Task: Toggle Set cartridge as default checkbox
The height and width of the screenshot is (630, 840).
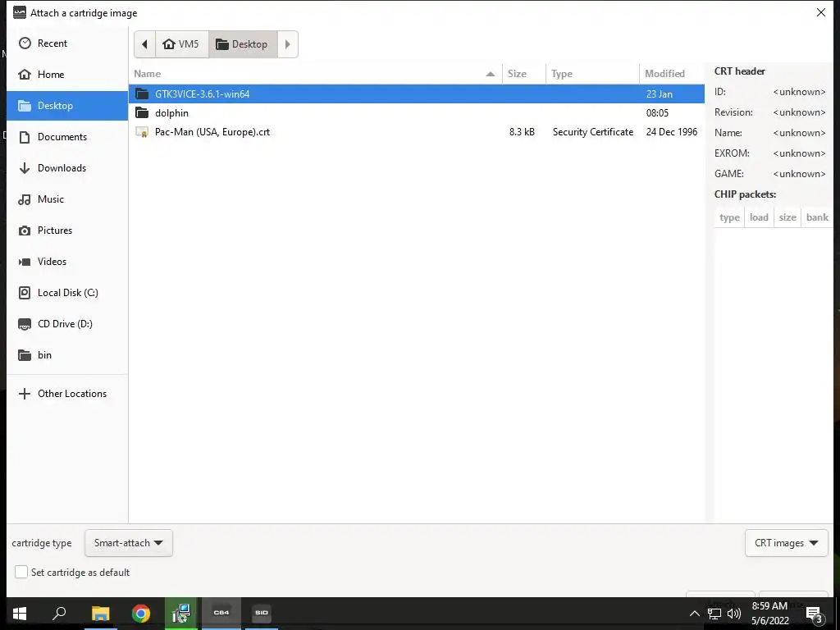Action: tap(21, 572)
